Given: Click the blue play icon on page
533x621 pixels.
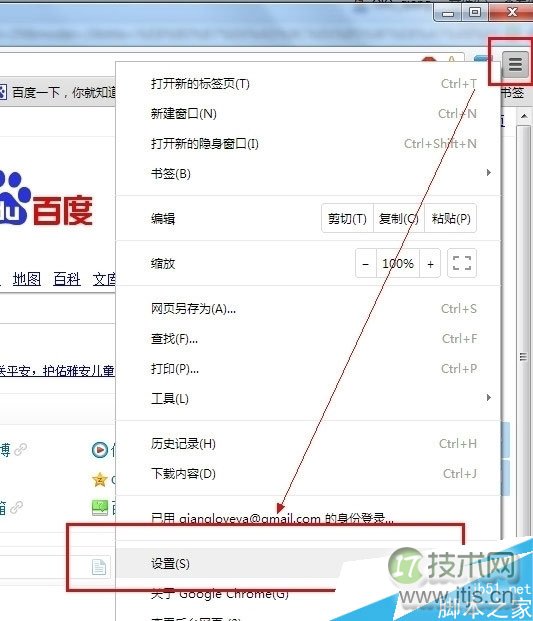Looking at the screenshot, I should (100, 450).
